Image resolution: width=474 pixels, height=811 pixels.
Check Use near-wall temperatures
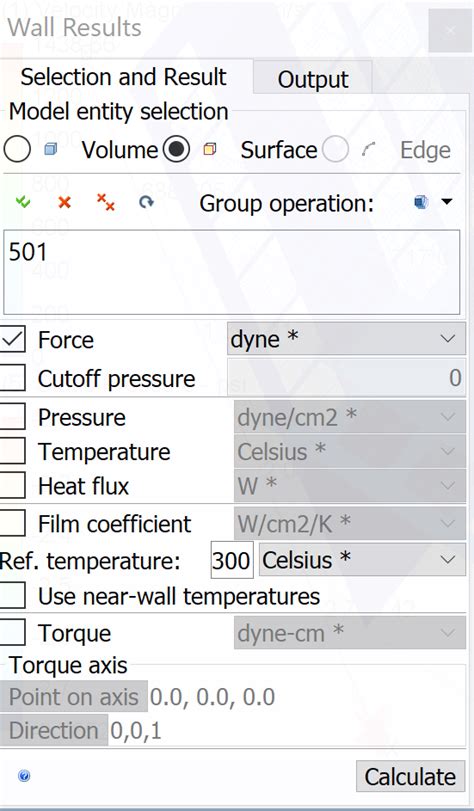(x=12, y=596)
